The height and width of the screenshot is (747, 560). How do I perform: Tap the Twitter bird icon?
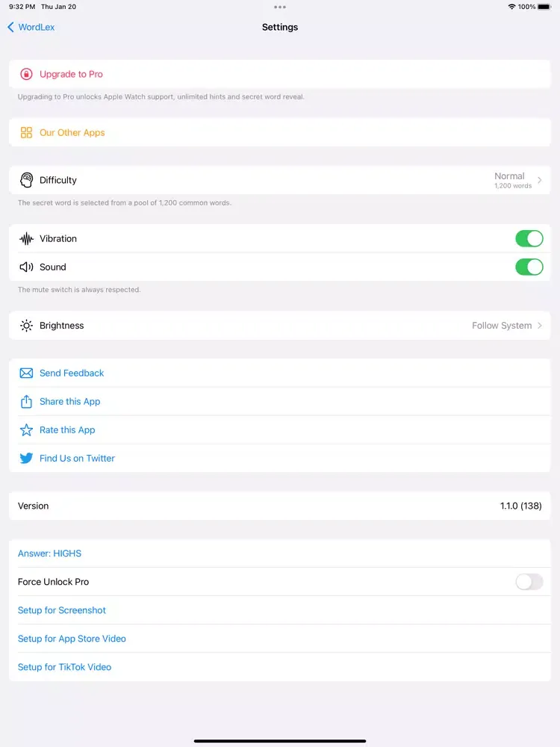point(26,459)
